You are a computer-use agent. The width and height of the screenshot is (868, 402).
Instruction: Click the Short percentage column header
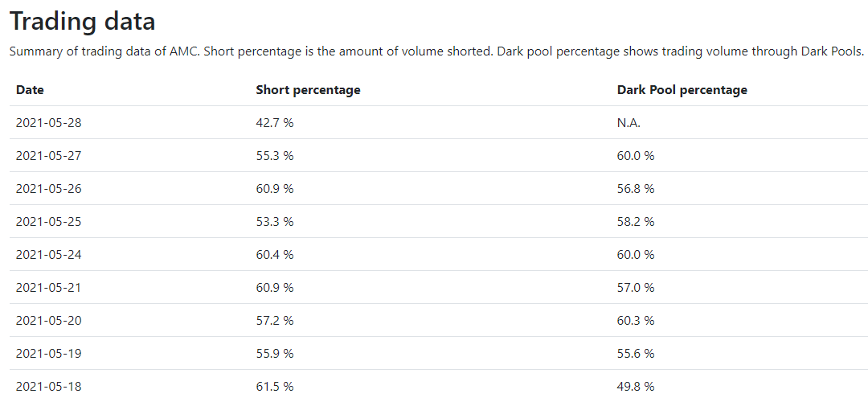[x=308, y=90]
